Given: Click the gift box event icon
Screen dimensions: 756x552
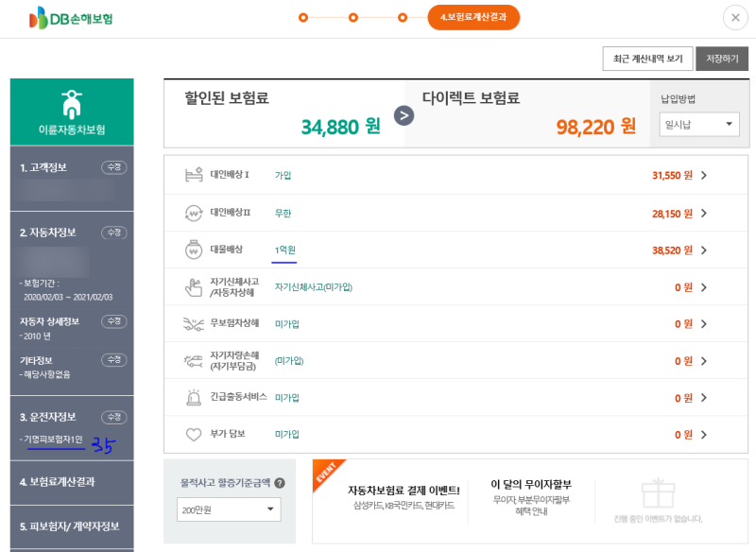Looking at the screenshot, I should (x=658, y=493).
